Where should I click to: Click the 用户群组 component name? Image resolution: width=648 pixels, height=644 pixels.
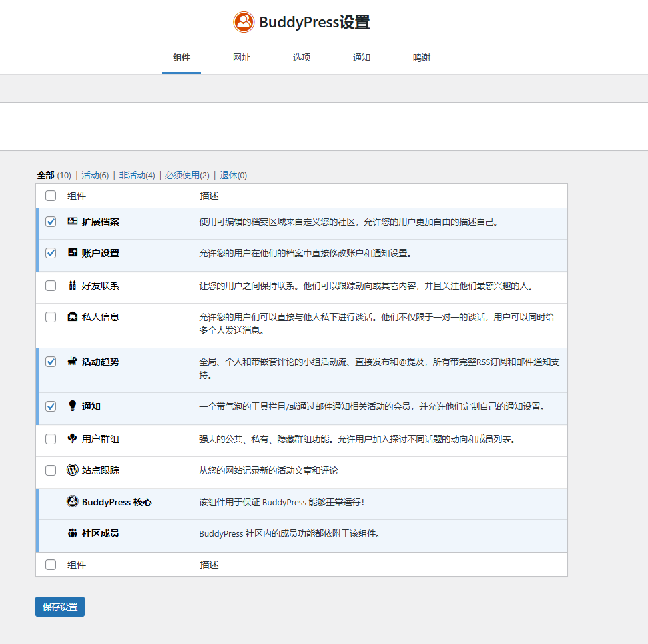click(x=101, y=439)
